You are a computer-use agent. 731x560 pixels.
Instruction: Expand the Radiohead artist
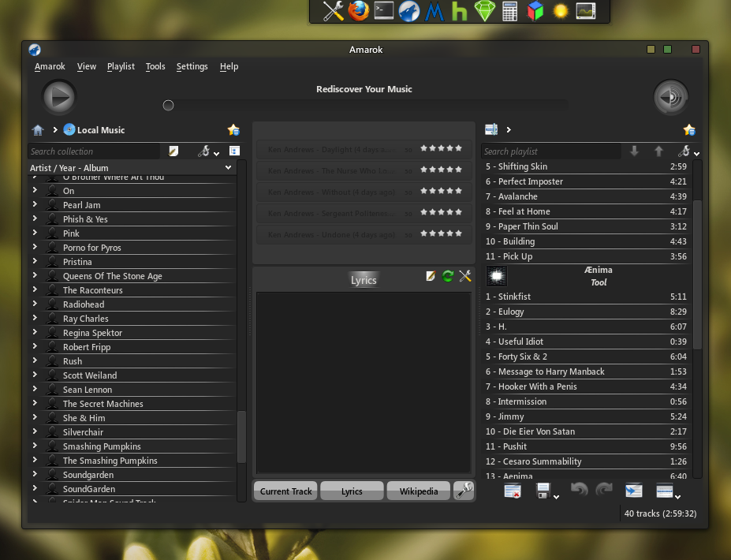35,304
